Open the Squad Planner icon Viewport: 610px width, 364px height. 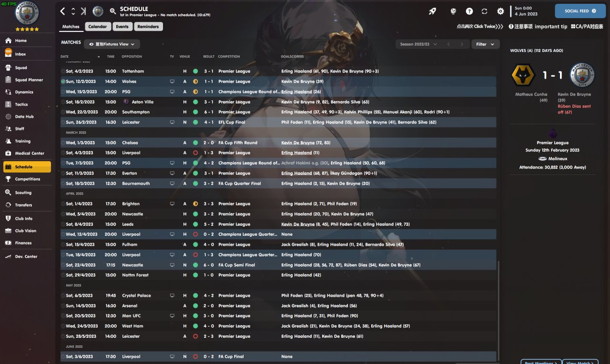pos(8,80)
